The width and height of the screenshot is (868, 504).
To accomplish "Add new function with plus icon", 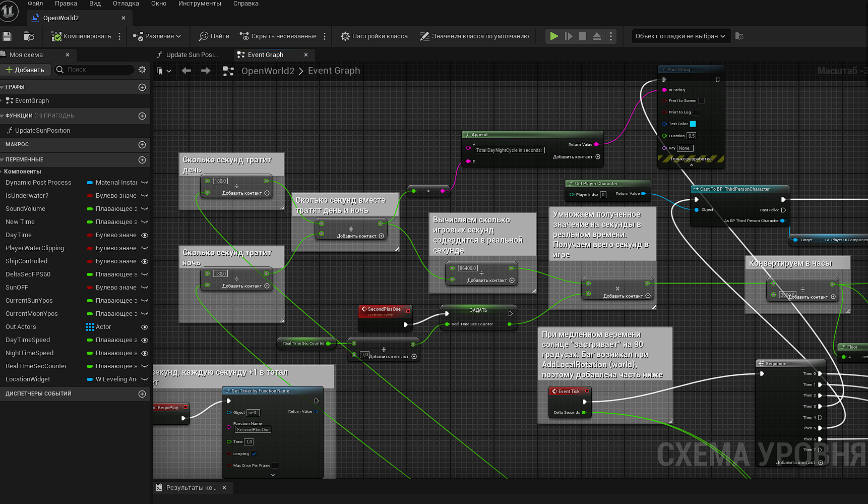I will pos(142,116).
